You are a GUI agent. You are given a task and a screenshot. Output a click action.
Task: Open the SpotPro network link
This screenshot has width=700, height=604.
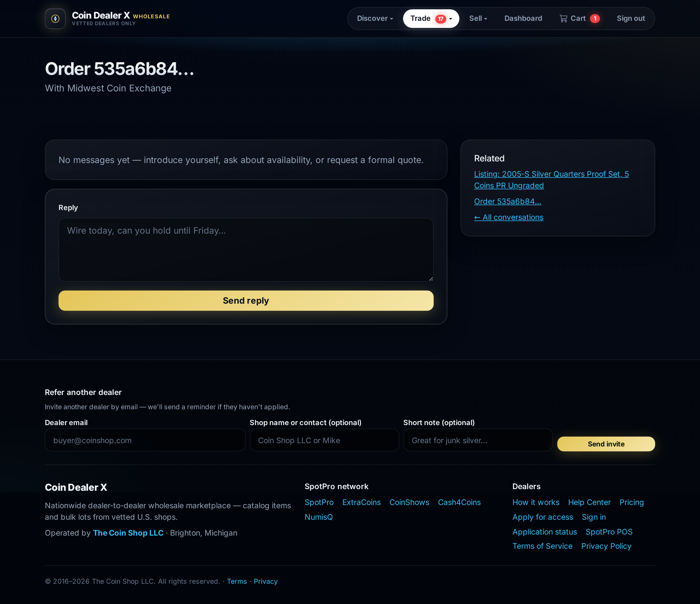(319, 502)
